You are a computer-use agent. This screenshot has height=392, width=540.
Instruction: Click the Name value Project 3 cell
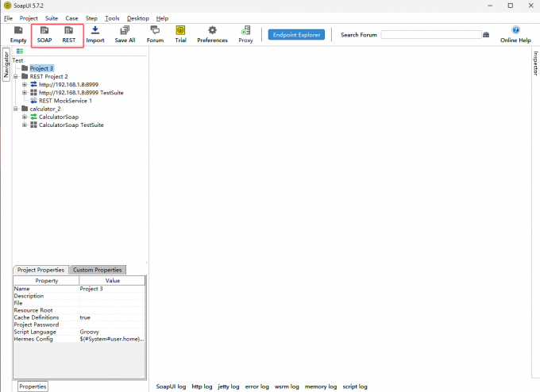[112, 289]
